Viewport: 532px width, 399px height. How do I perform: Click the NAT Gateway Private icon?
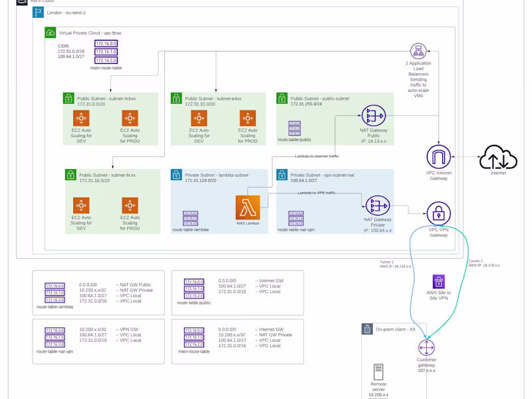pos(377,207)
